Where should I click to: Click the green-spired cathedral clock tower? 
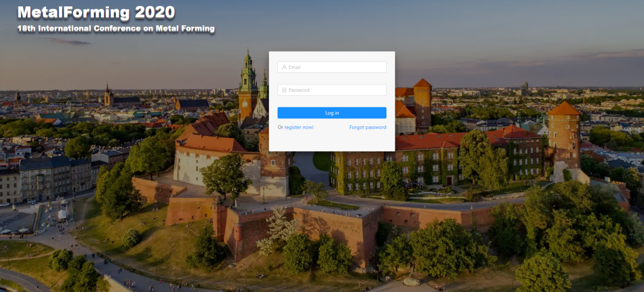pos(248,85)
